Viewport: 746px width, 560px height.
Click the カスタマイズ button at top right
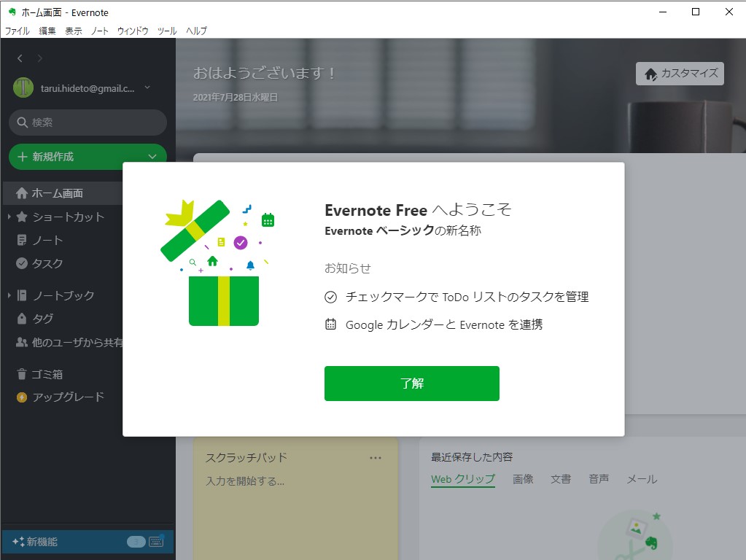(679, 74)
